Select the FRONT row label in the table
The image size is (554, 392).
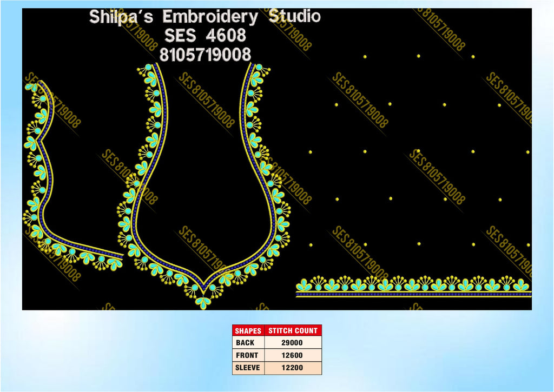pos(247,355)
